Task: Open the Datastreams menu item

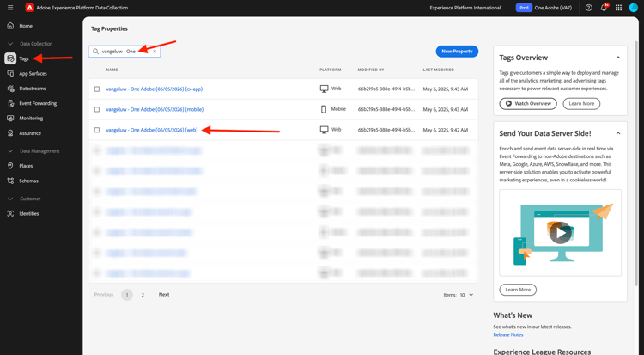Action: (x=33, y=88)
